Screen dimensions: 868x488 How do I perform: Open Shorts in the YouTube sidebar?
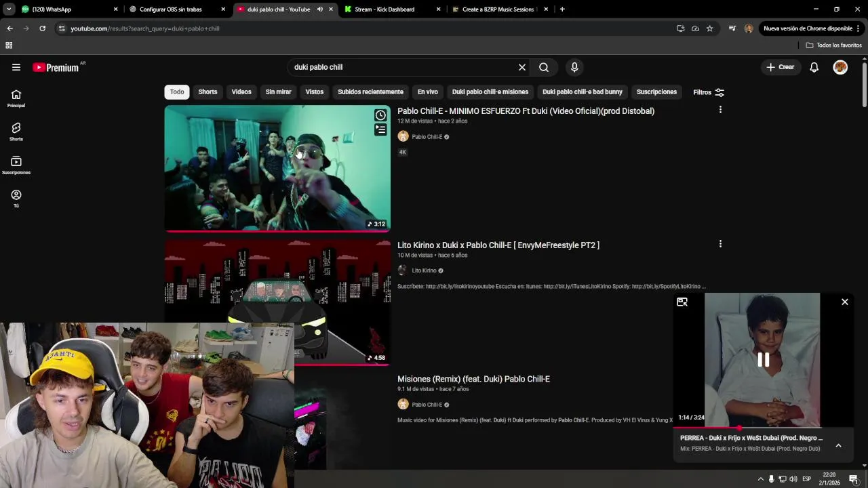(x=16, y=131)
